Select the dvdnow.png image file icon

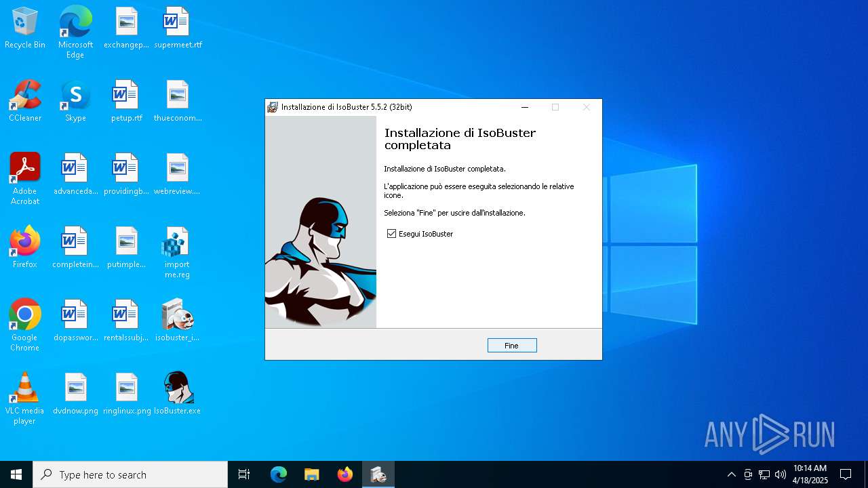(75, 394)
